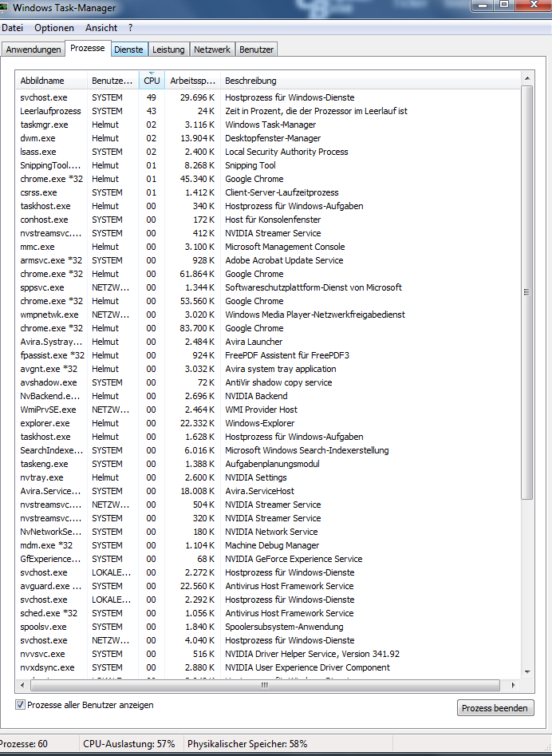Screen dimensions: 552x756
Task: Select chrome.exe using 61.864 K
Action: 268,274
